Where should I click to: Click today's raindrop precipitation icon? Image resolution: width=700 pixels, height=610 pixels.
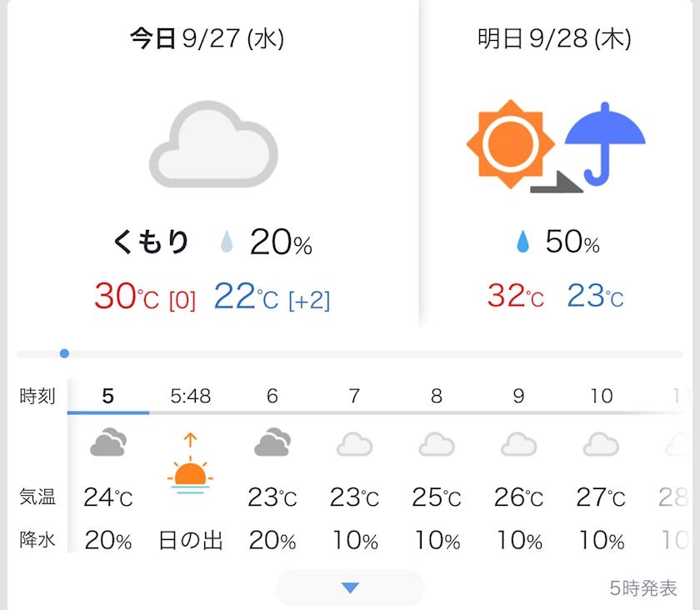(x=226, y=242)
